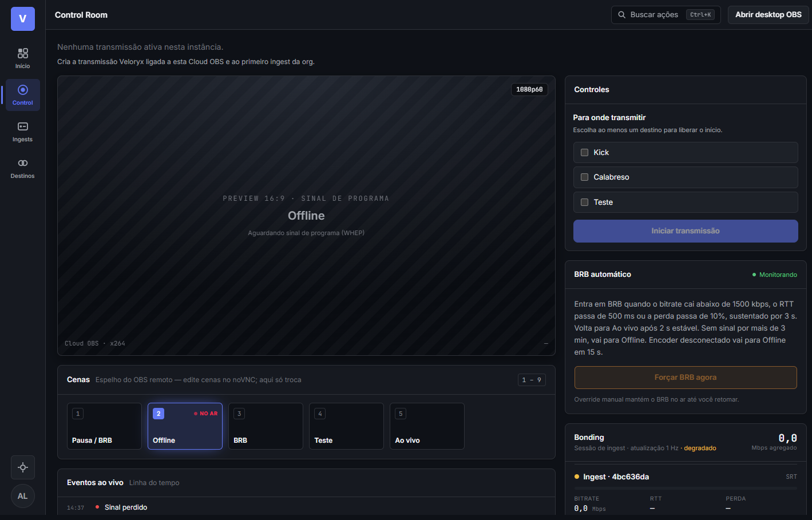Image resolution: width=812 pixels, height=520 pixels.
Task: Check the Teste destination checkbox
Action: coord(585,203)
